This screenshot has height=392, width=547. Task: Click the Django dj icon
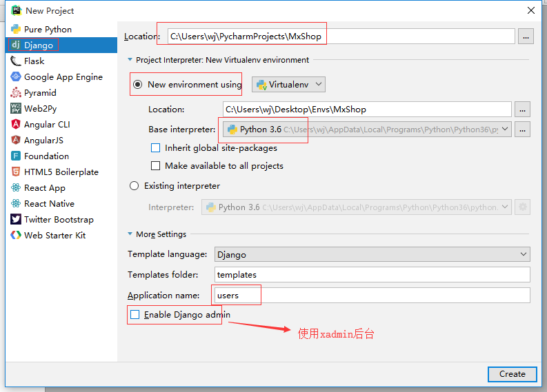16,45
